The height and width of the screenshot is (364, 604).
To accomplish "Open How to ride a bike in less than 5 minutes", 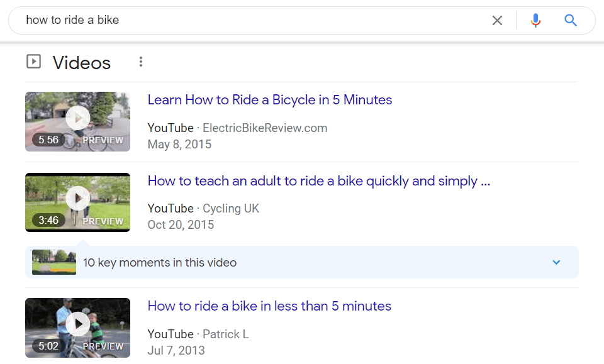I will [x=269, y=306].
